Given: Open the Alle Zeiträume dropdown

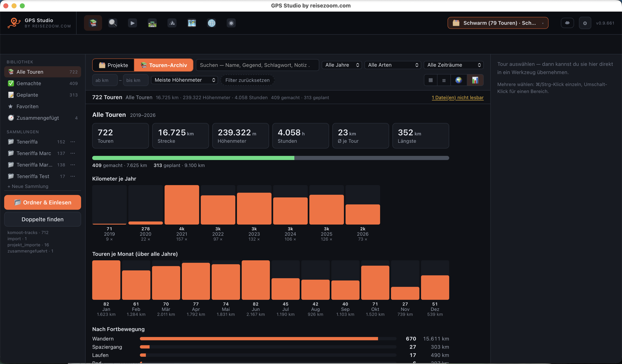Looking at the screenshot, I should [454, 65].
